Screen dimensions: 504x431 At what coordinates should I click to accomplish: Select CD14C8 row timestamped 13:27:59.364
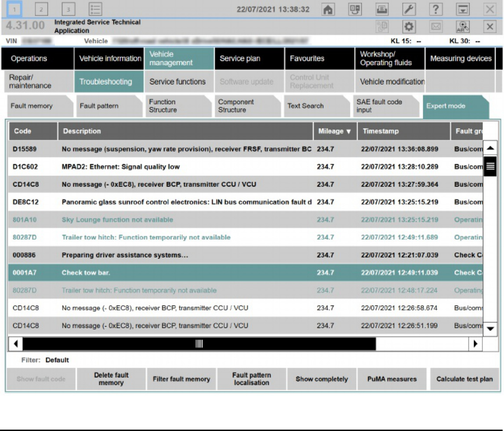pyautogui.click(x=245, y=184)
